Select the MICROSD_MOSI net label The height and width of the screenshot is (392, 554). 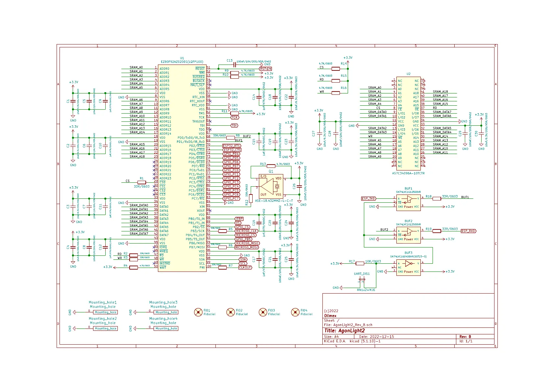pyautogui.click(x=247, y=247)
